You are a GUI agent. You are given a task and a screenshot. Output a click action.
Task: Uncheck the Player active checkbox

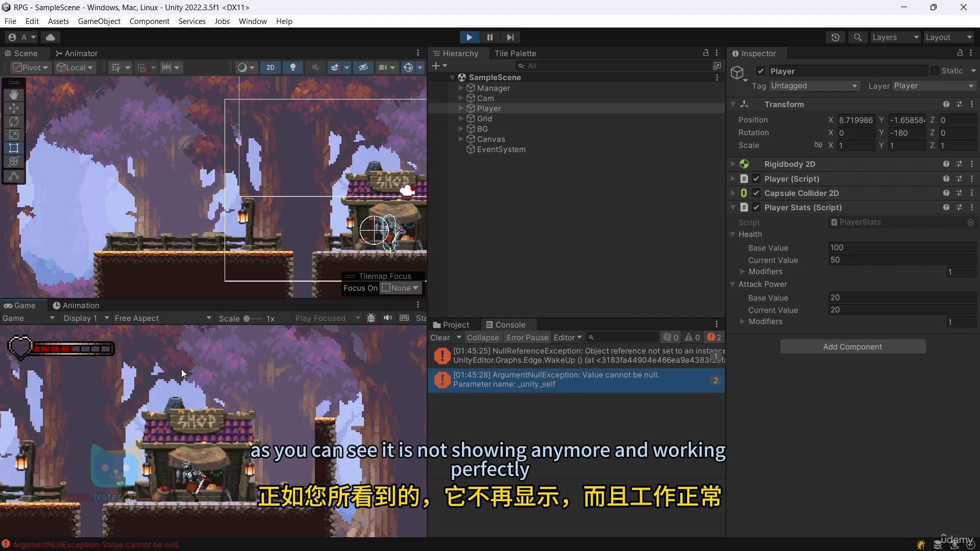pos(761,71)
